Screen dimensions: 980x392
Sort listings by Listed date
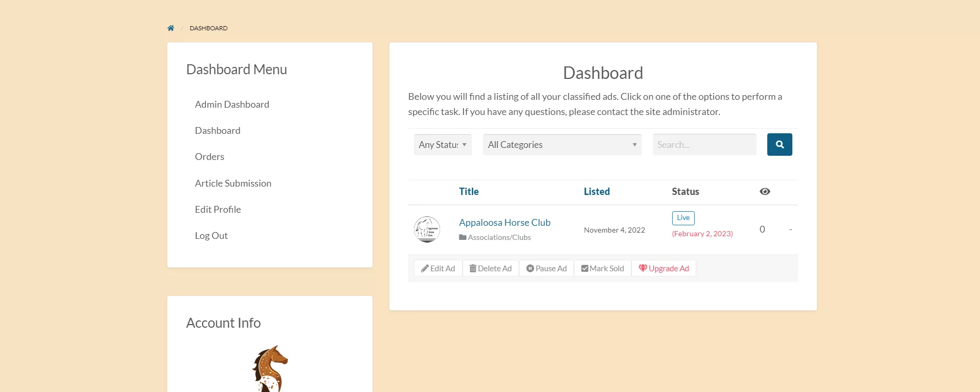(x=596, y=192)
